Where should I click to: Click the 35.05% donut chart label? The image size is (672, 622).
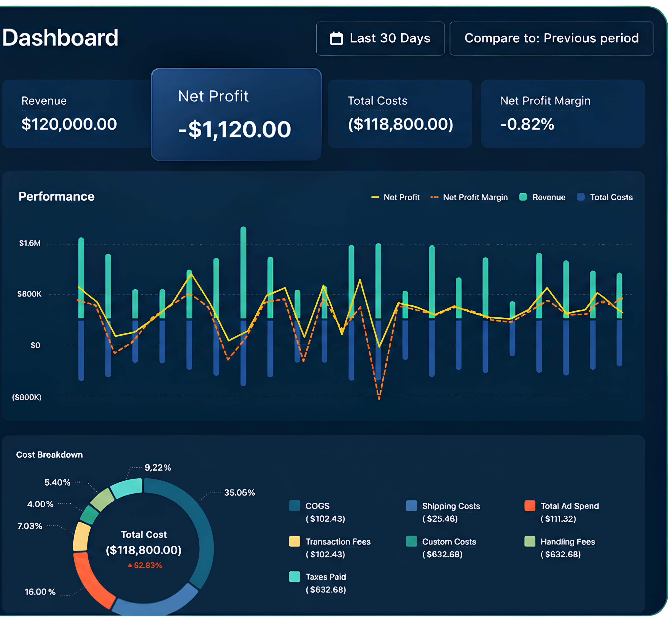point(240,492)
